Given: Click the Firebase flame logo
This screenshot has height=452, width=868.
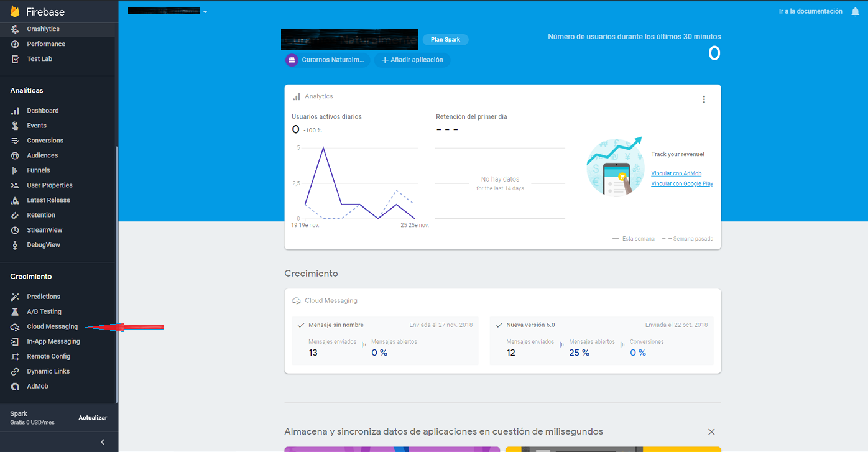Looking at the screenshot, I should pyautogui.click(x=16, y=12).
